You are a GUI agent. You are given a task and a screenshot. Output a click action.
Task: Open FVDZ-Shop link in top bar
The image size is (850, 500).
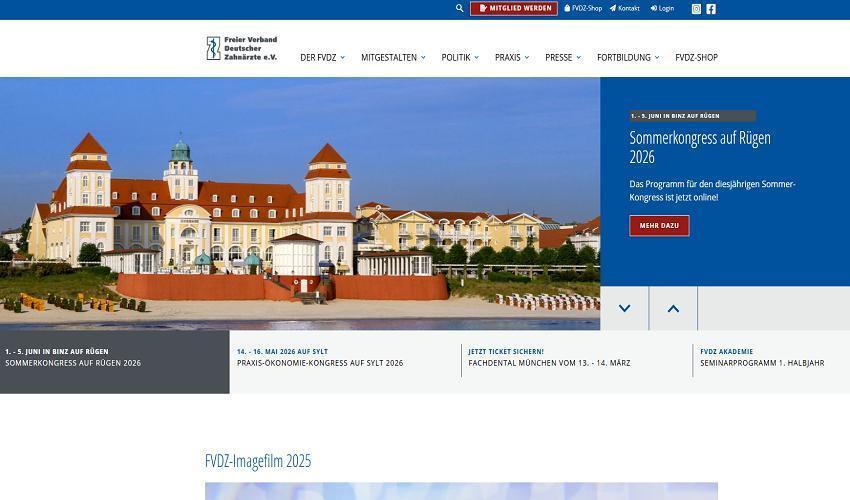tap(583, 9)
